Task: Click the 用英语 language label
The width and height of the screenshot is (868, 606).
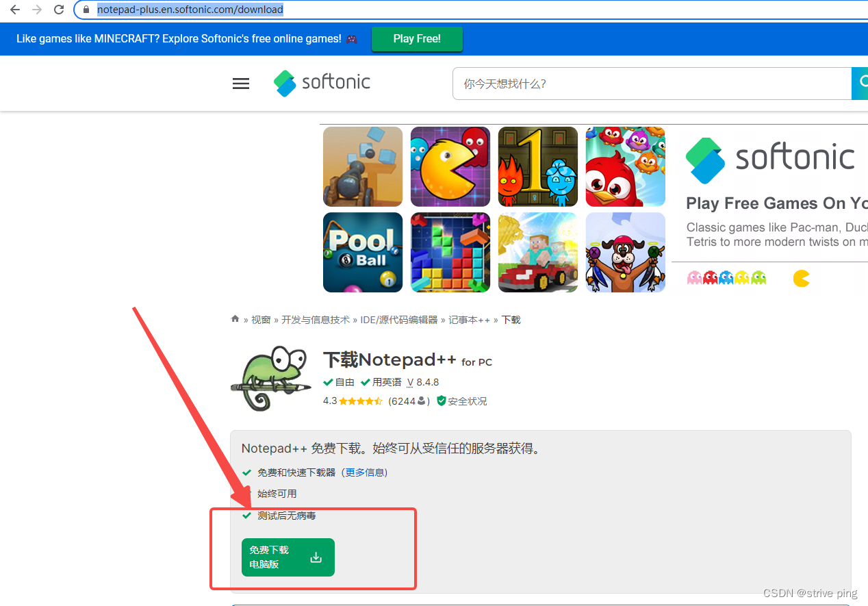Action: (382, 382)
